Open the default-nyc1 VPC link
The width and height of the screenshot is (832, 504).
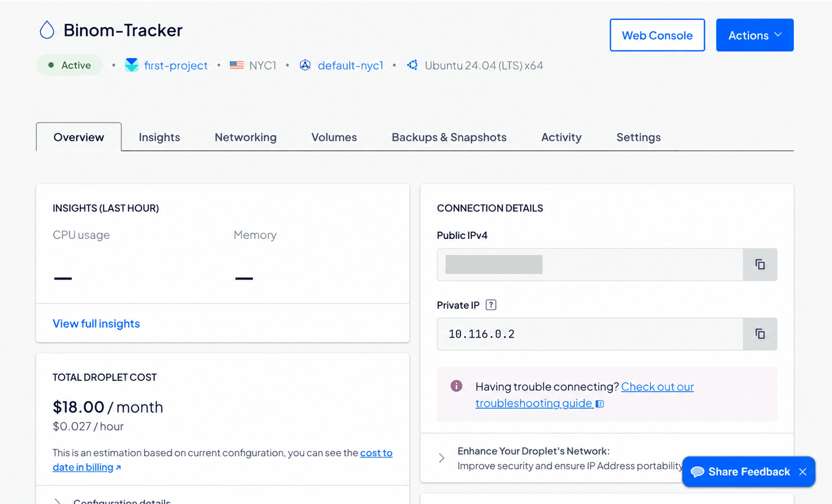[x=351, y=65]
